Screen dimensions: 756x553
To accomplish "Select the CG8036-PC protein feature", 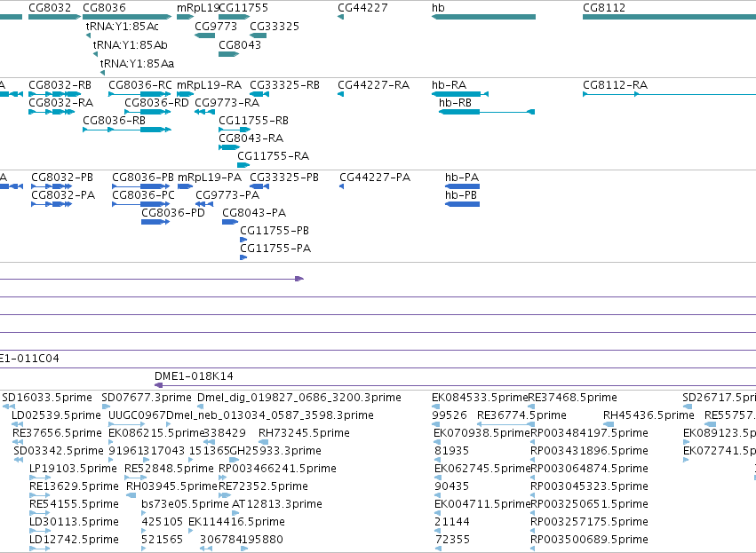I will coord(141,204).
